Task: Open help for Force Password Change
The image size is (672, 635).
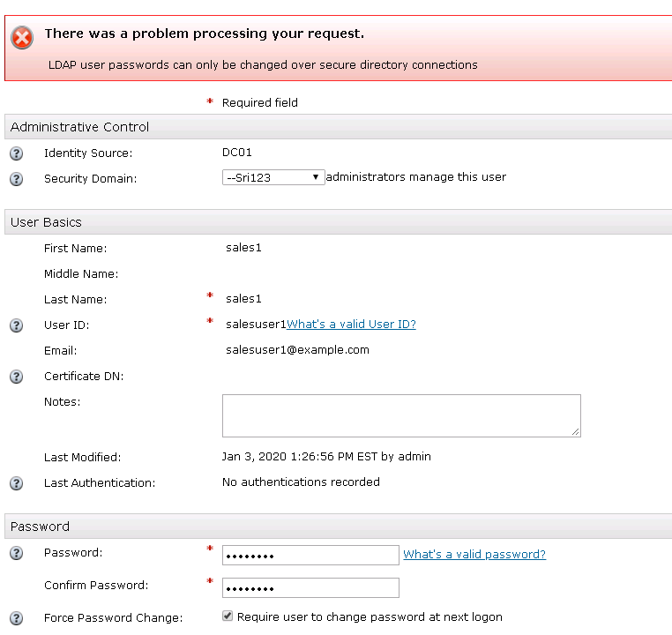Action: click(x=16, y=618)
